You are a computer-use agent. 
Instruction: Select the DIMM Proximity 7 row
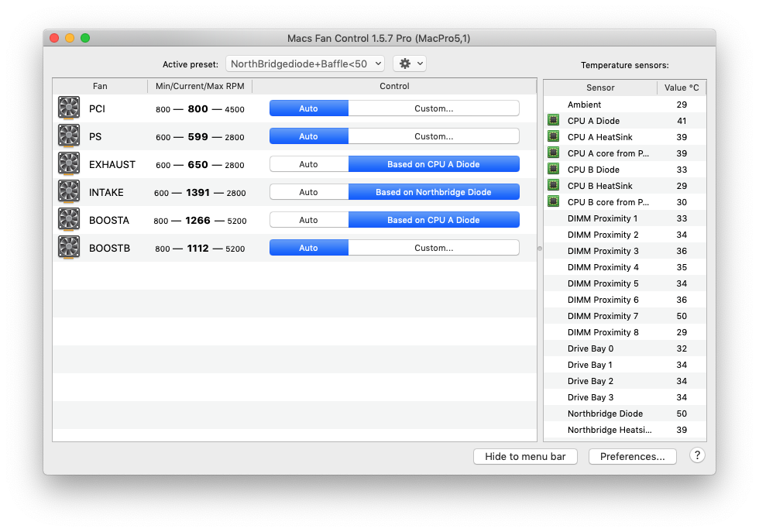click(625, 316)
